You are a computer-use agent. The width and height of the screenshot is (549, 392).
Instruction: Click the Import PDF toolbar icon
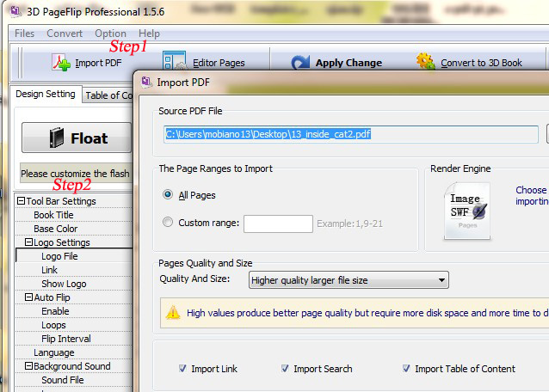click(x=61, y=63)
